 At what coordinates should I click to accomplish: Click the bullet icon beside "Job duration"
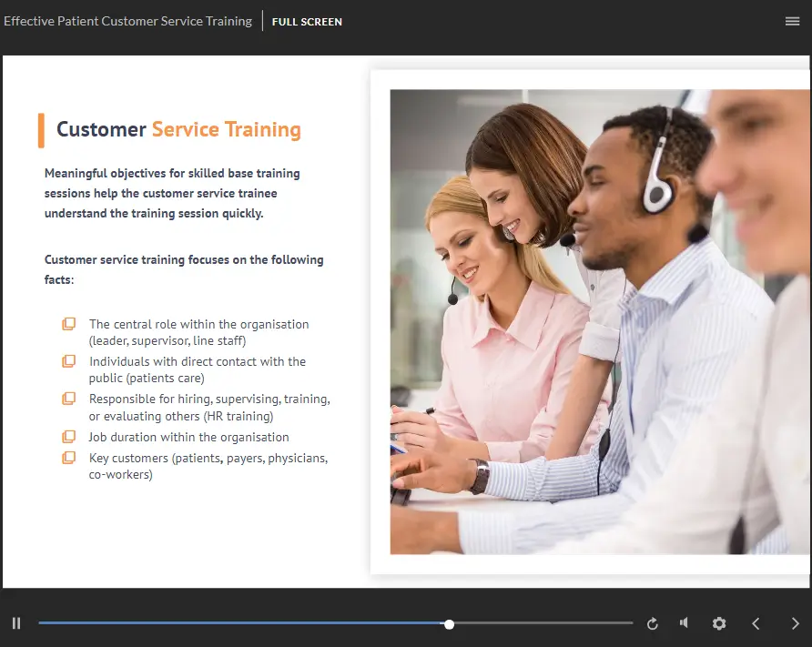coord(68,437)
